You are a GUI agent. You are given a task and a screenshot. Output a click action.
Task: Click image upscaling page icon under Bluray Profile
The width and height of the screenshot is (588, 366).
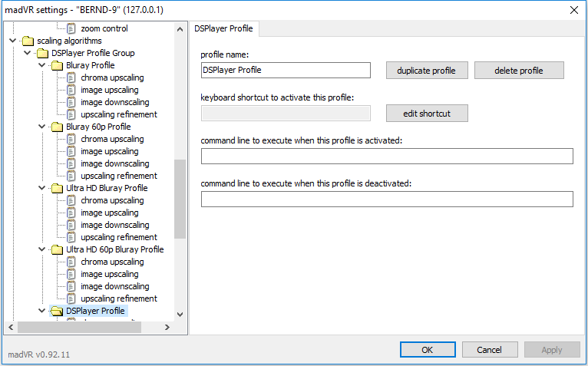pos(71,90)
